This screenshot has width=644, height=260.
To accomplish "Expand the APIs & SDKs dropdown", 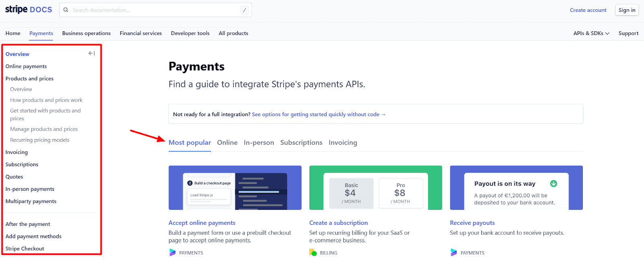I will click(x=591, y=33).
